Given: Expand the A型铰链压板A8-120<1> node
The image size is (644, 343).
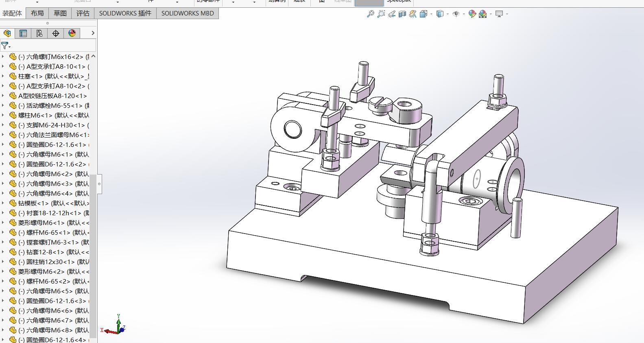Looking at the screenshot, I should 3,96.
